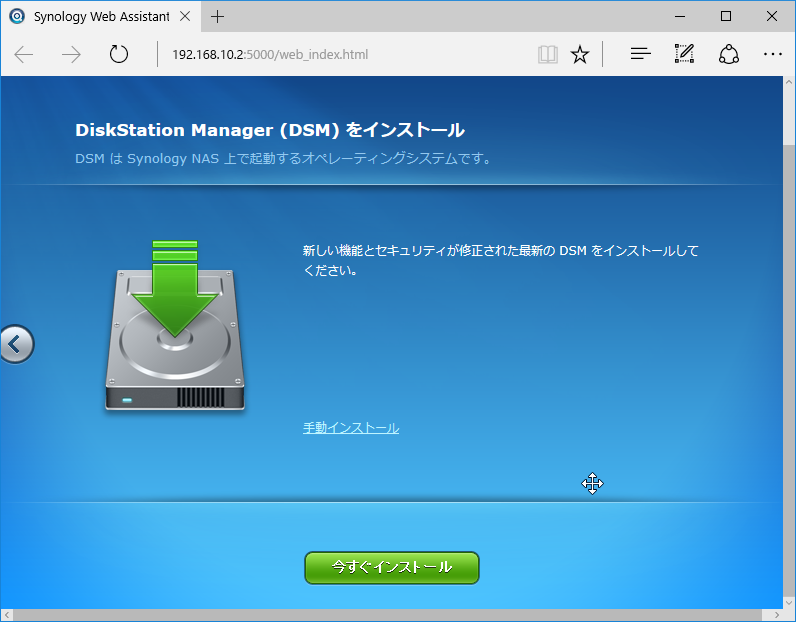The image size is (796, 622).
Task: Click the horizontal scrollbar left arrow
Action: tap(6, 615)
